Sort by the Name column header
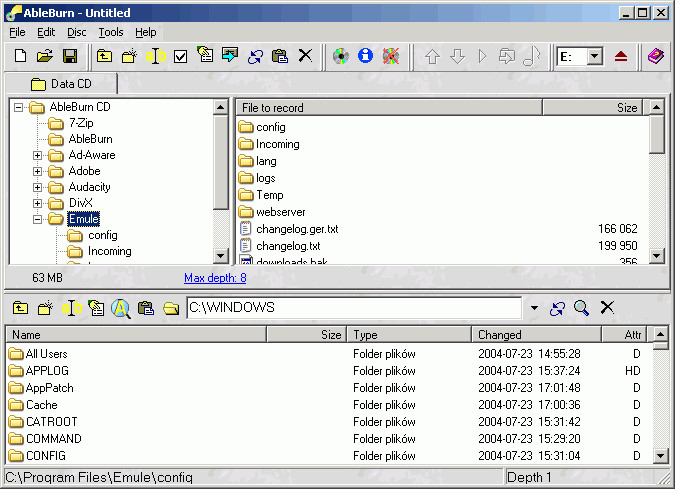 (x=136, y=334)
